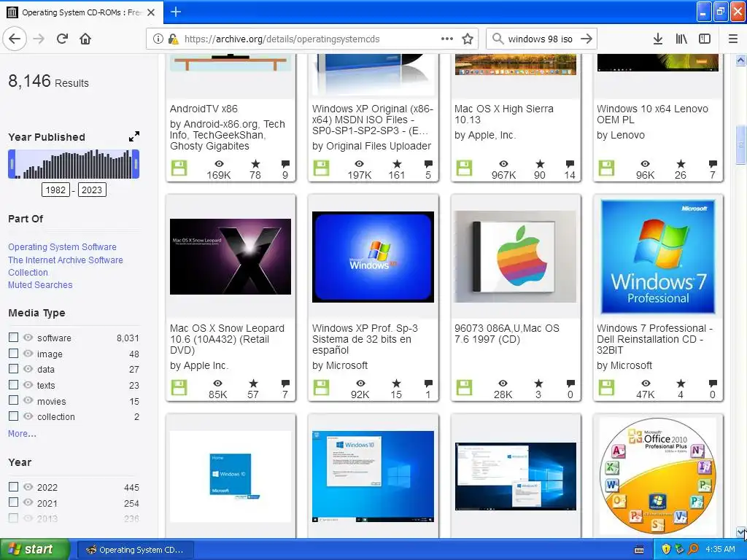This screenshot has width=747, height=560.
Task: Toggle the sidebar view icon
Action: coord(705,39)
